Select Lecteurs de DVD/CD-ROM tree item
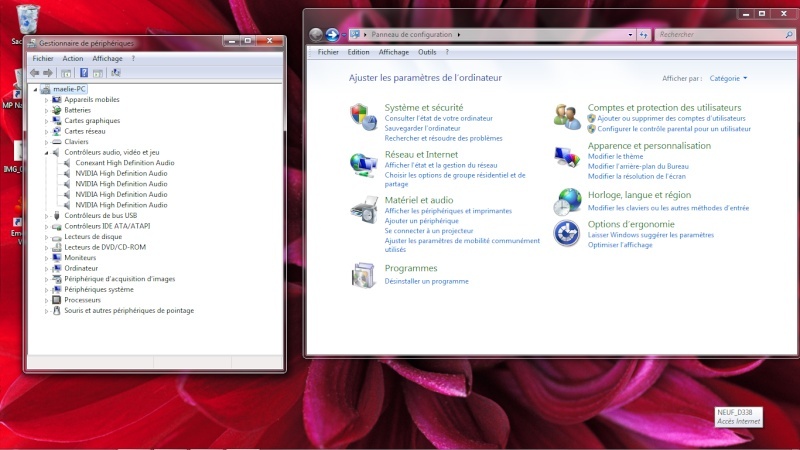Screen dimensions: 800x450 pos(105,247)
